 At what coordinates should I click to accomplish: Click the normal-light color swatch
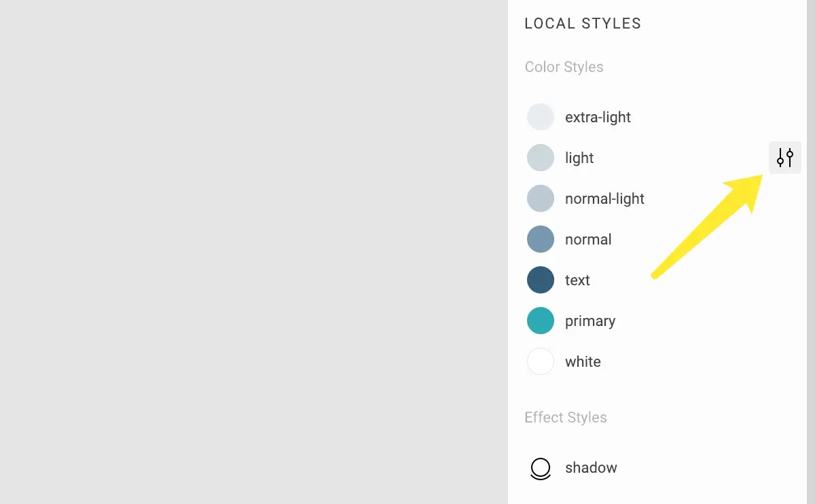coord(541,198)
